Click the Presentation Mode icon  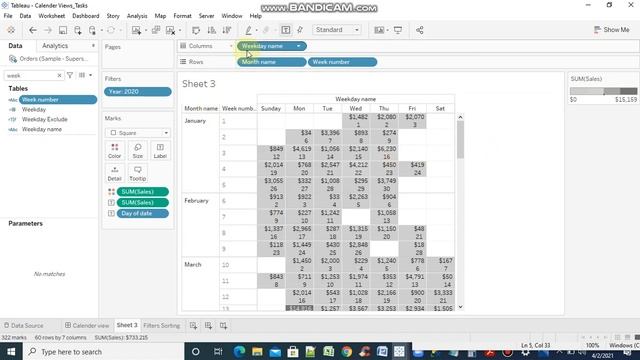point(398,30)
